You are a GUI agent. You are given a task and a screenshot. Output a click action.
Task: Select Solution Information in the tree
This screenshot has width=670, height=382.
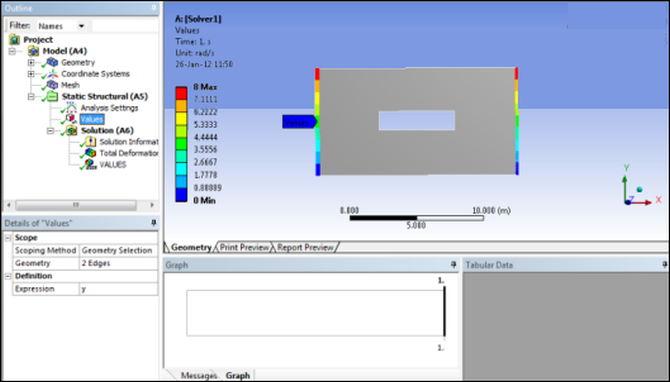tap(129, 141)
